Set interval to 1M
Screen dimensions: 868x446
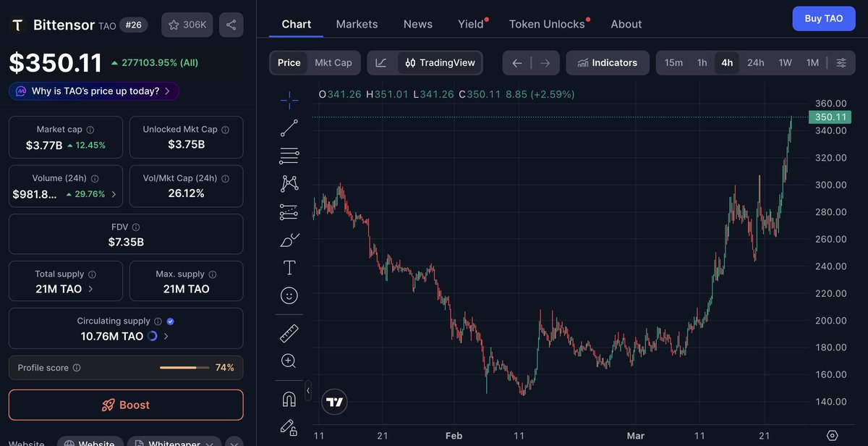tap(813, 63)
